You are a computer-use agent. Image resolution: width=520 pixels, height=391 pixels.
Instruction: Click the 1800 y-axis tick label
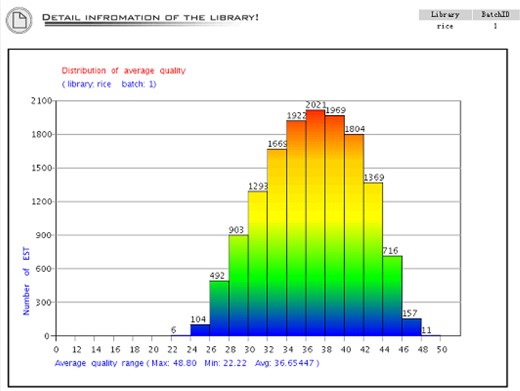pos(42,134)
